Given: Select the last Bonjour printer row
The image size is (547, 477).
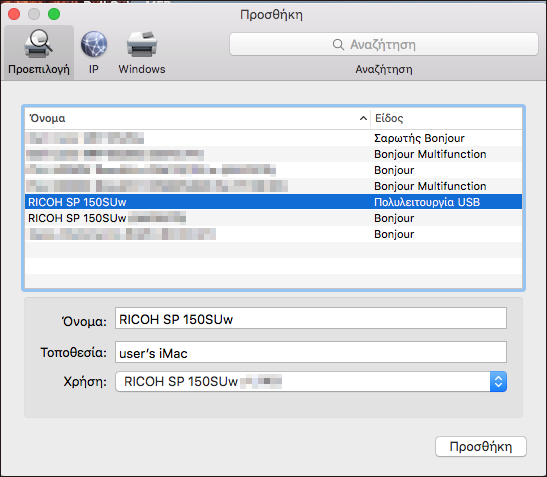Looking at the screenshot, I should [274, 234].
